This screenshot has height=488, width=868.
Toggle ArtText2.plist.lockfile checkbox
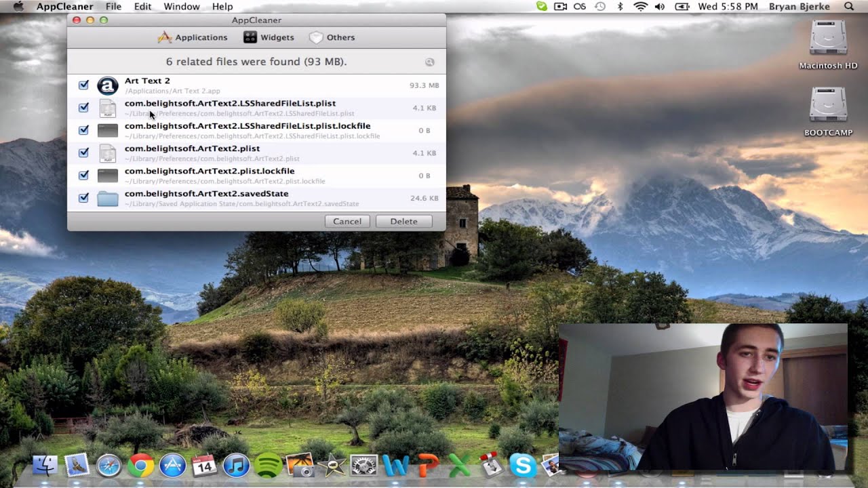(x=83, y=175)
